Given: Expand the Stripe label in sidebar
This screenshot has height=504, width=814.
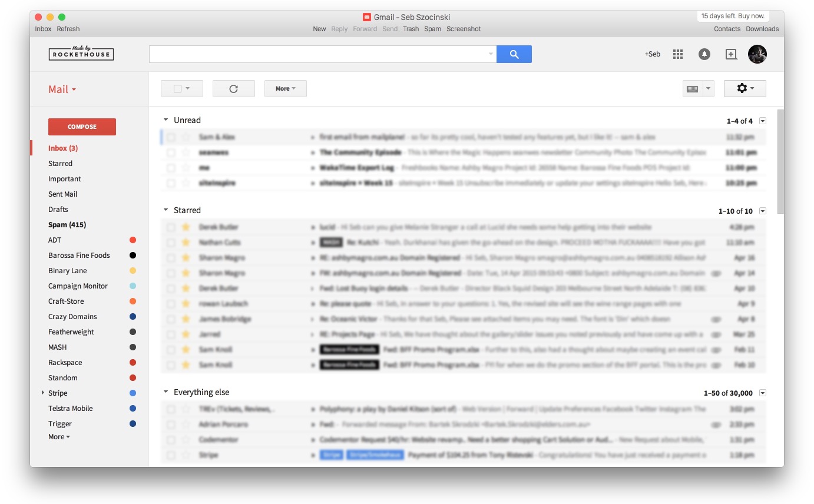Looking at the screenshot, I should coord(43,393).
